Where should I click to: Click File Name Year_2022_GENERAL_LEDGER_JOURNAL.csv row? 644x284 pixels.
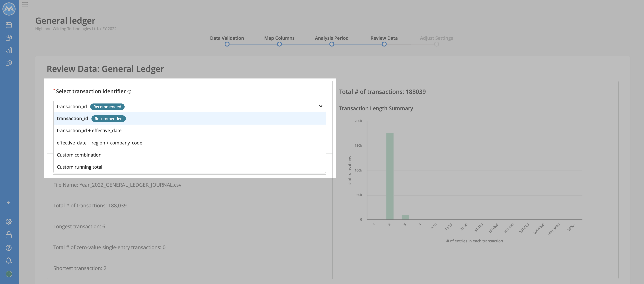pos(189,185)
